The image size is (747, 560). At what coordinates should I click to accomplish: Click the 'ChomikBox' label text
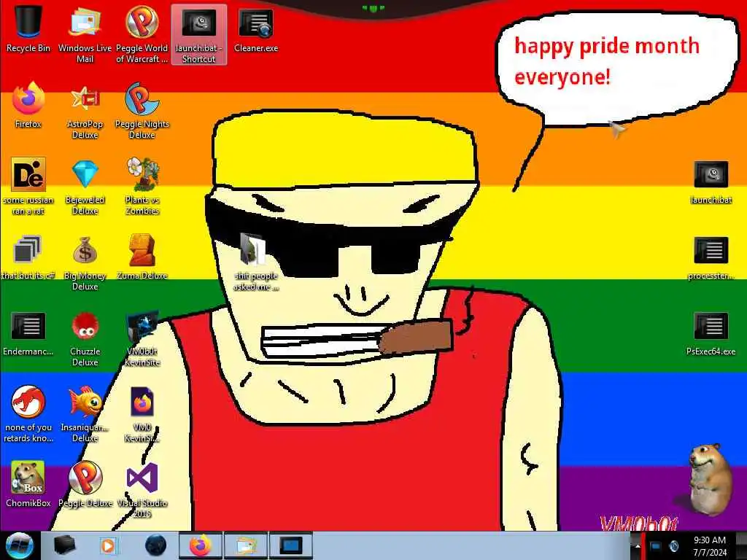28,503
